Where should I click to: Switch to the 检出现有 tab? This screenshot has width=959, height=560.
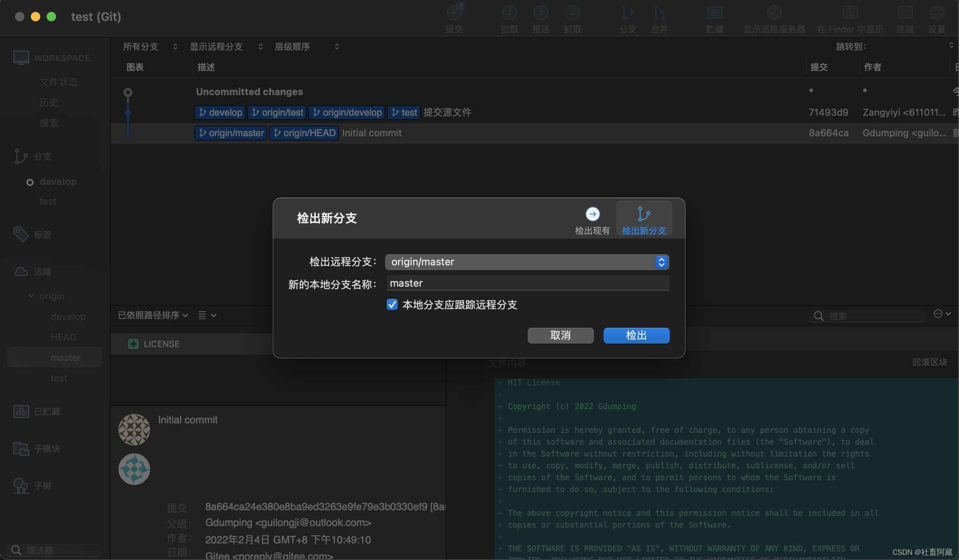coord(592,220)
